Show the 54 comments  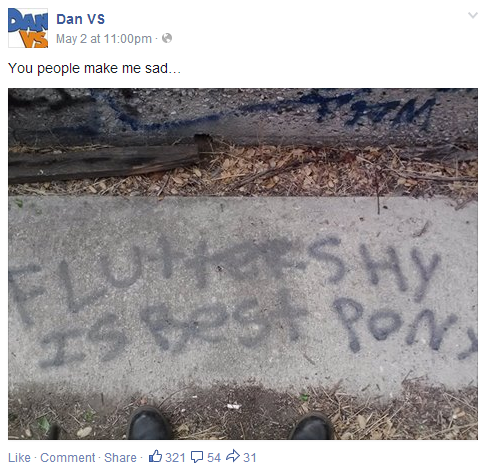(214, 458)
